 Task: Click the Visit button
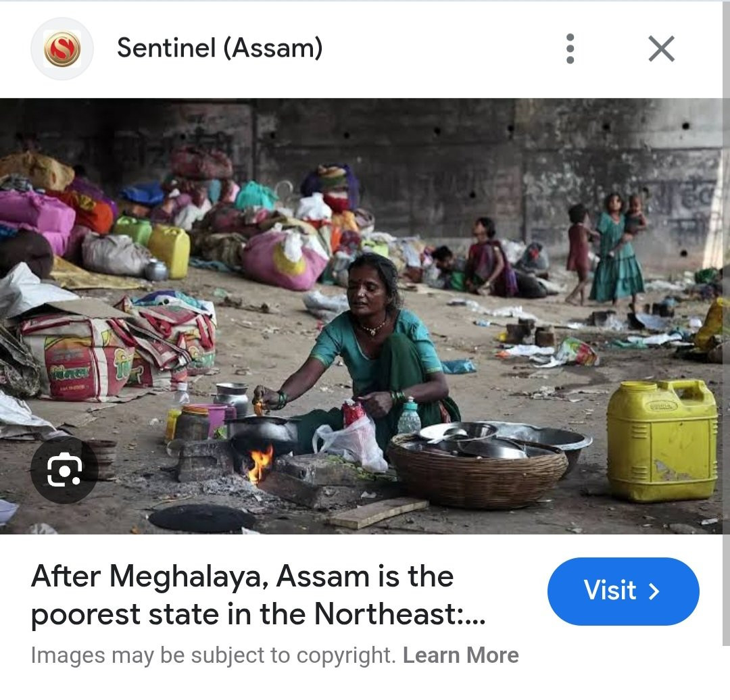click(x=623, y=591)
